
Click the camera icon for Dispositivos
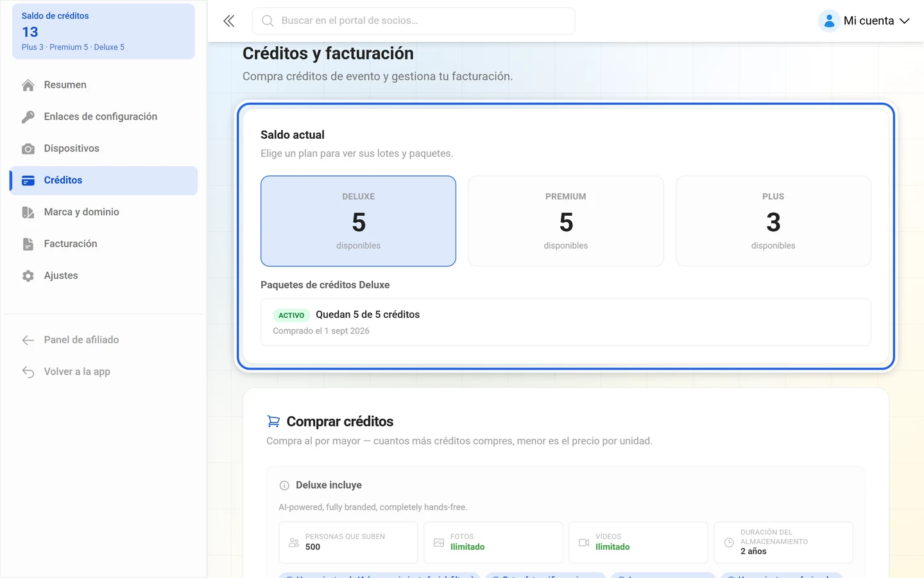tap(28, 149)
